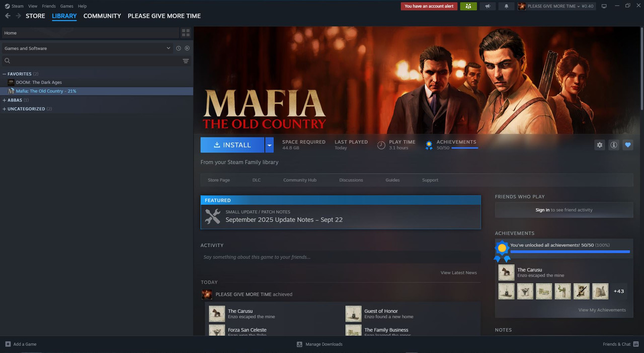Open the Discussions link
This screenshot has height=353, width=644.
pyautogui.click(x=351, y=180)
